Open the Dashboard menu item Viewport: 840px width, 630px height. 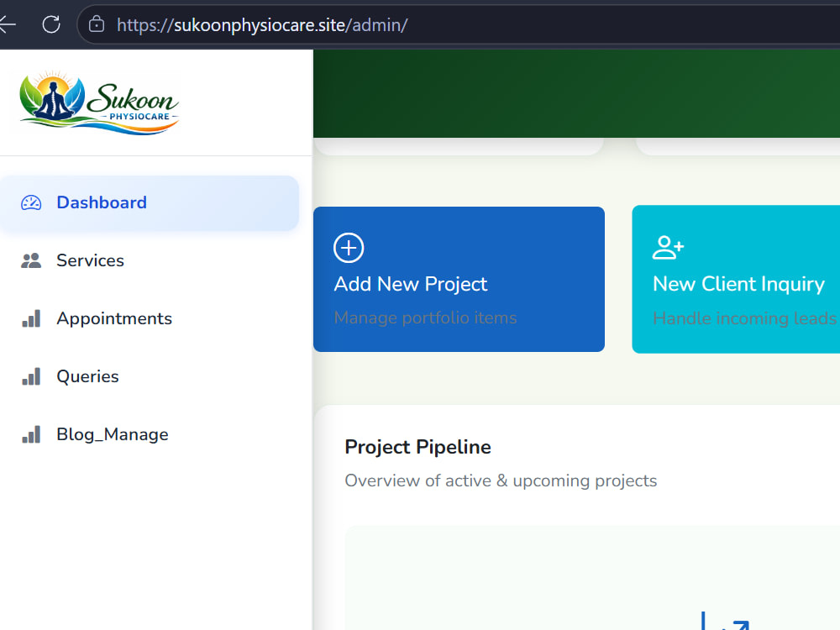150,203
